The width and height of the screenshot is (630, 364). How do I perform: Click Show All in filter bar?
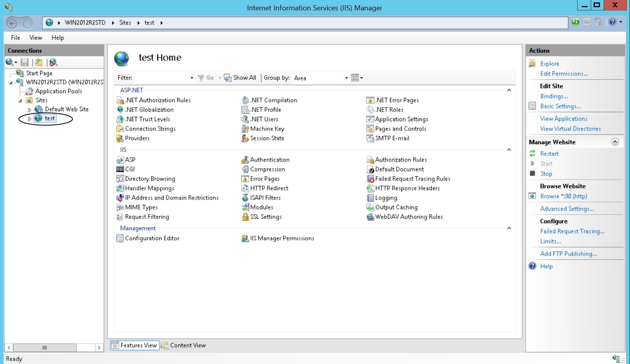pos(240,78)
